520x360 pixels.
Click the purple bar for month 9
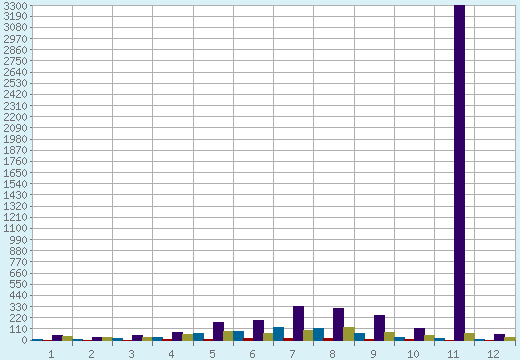point(379,328)
